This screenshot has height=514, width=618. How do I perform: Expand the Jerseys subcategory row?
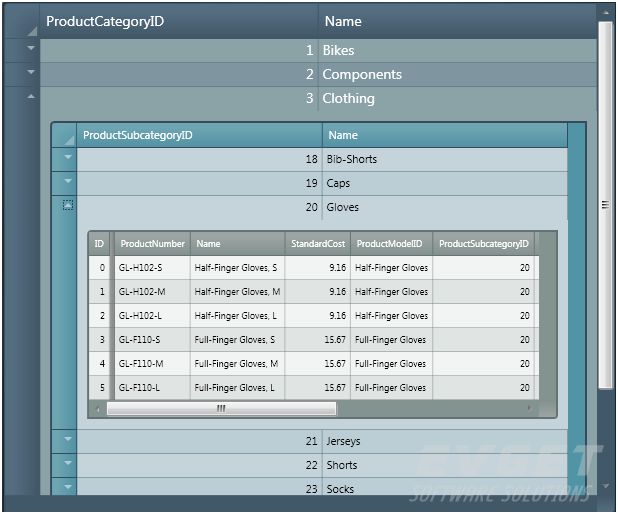pos(68,439)
